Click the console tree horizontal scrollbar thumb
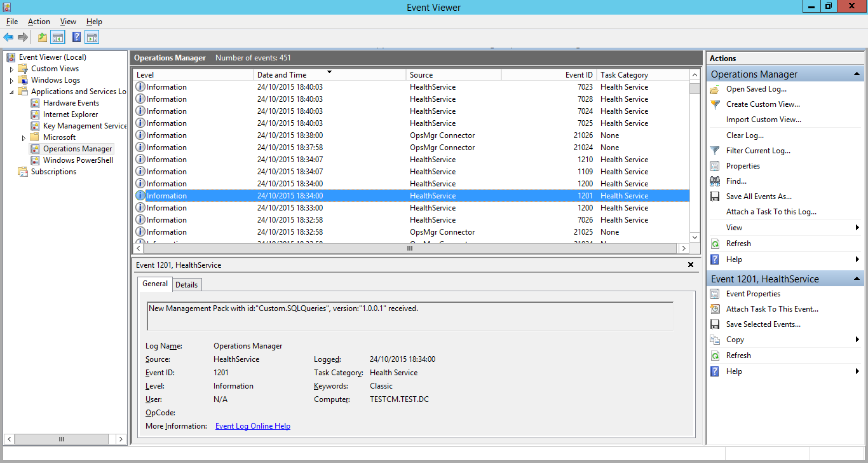868x463 pixels. tap(62, 439)
